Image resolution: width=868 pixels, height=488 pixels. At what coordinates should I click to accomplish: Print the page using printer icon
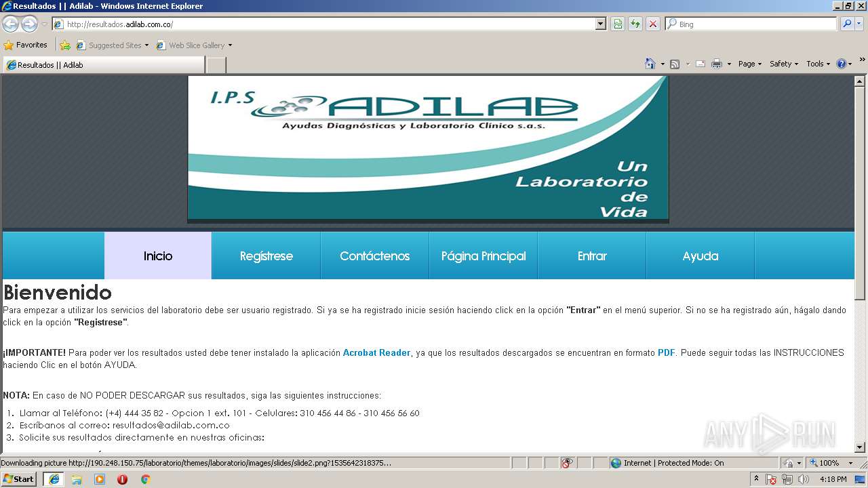(716, 64)
